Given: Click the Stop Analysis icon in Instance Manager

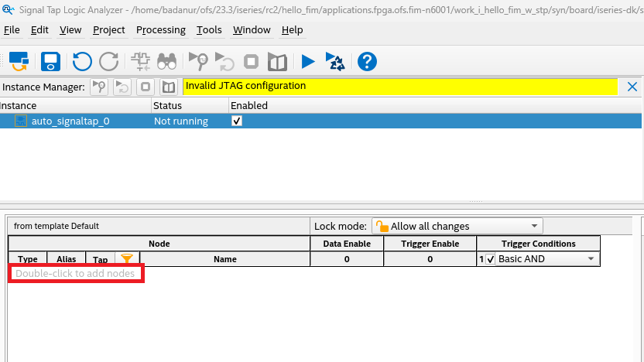Looking at the screenshot, I should coord(146,87).
